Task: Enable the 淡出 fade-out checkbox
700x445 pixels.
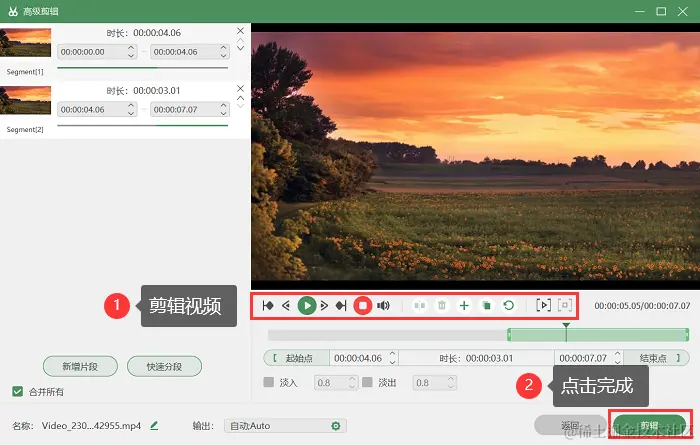Action: [367, 382]
